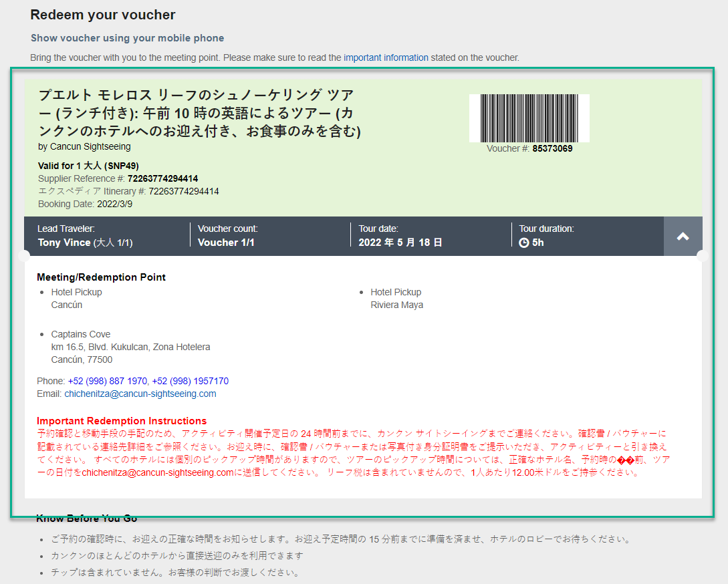
Task: Select address km 16.5, Blvd. Kukulcan, Zona Hotelera
Action: point(130,347)
